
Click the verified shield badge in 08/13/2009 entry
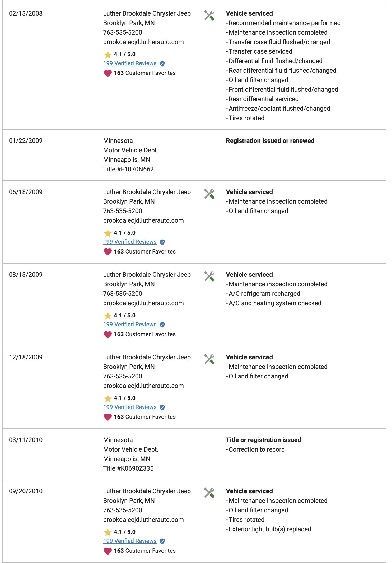162,325
